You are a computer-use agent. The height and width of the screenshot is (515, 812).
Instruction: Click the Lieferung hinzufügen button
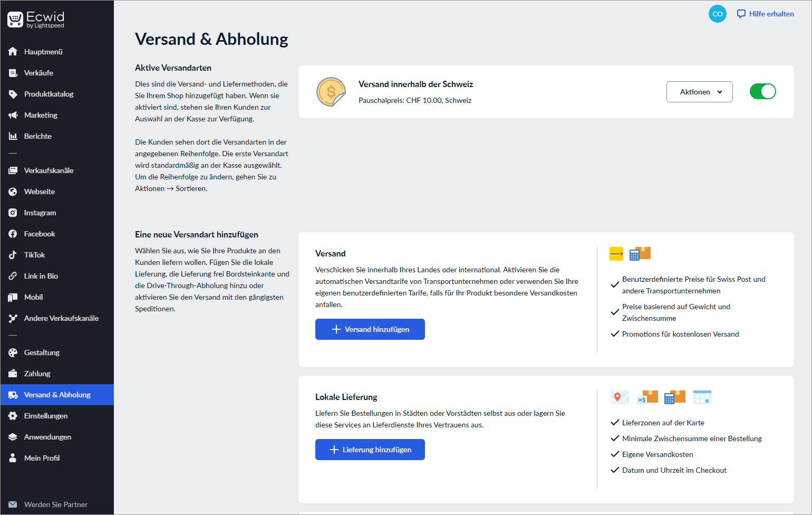coord(370,450)
